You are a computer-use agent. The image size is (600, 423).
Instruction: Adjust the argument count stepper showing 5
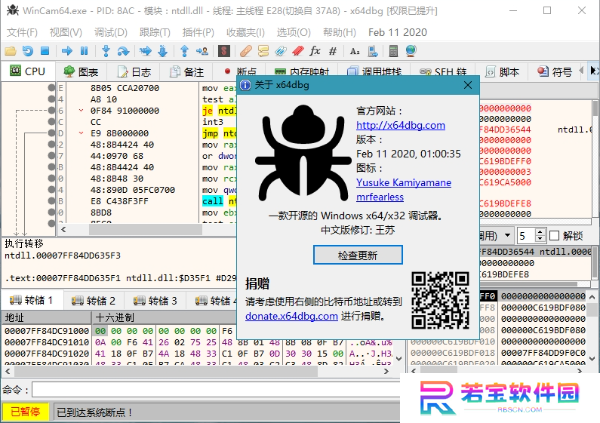[x=540, y=236]
